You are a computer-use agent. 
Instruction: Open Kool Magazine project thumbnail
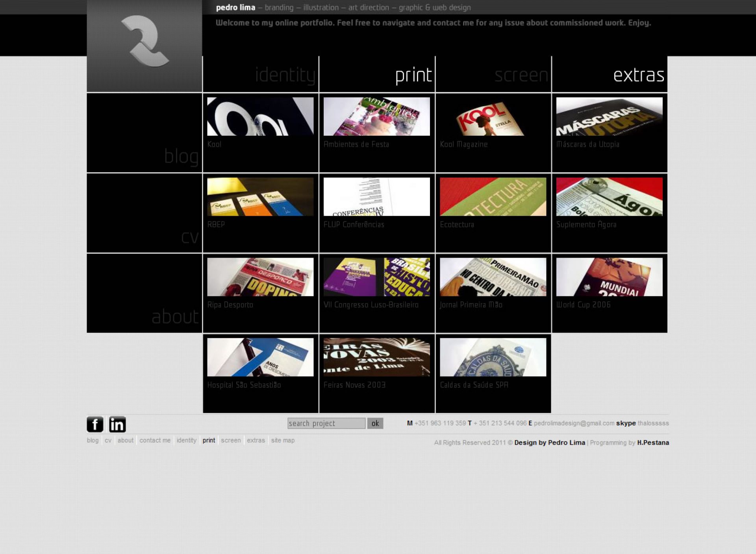(493, 116)
